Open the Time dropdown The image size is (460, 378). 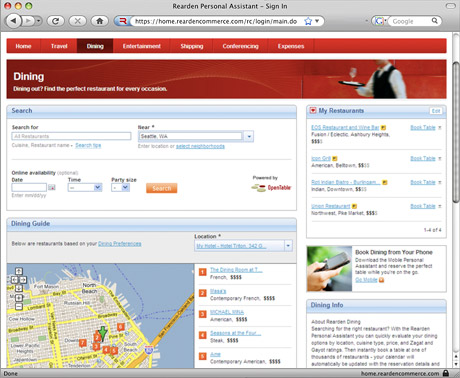tap(85, 187)
